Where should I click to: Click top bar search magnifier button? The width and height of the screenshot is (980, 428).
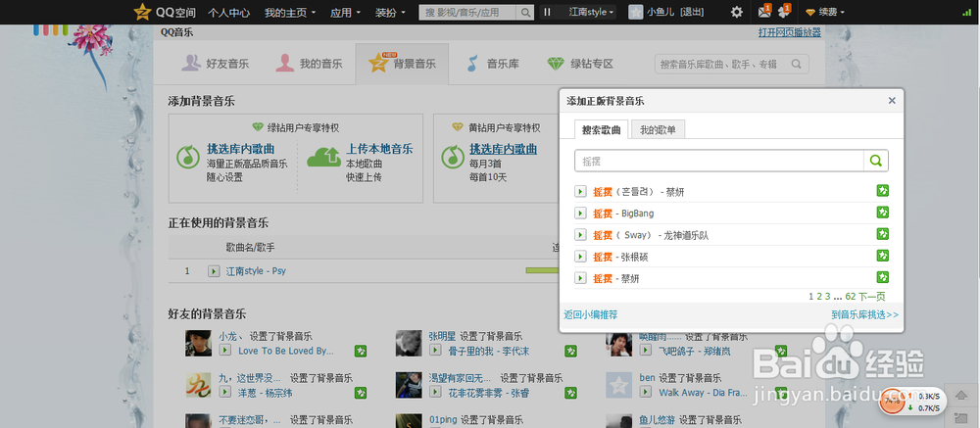(x=526, y=12)
